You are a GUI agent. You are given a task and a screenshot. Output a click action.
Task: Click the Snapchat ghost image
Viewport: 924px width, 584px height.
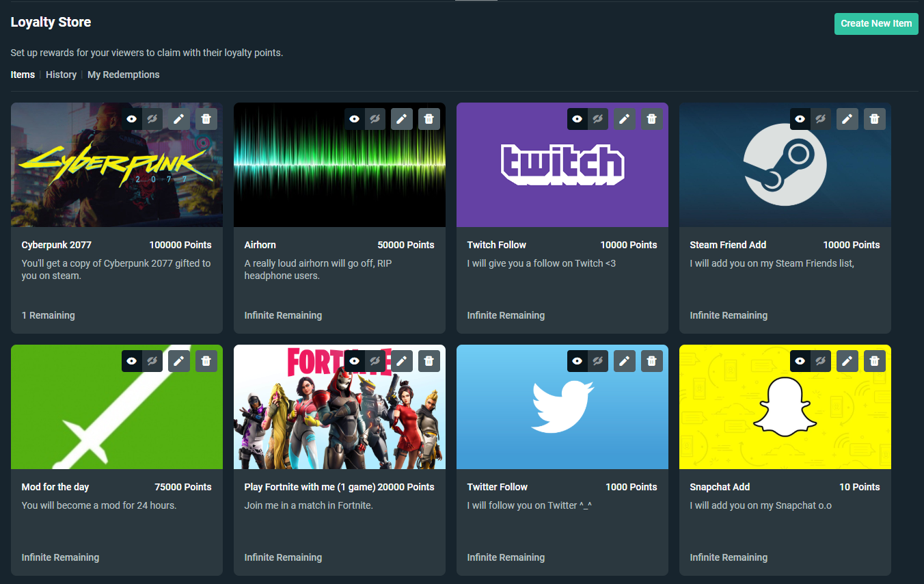pyautogui.click(x=785, y=407)
